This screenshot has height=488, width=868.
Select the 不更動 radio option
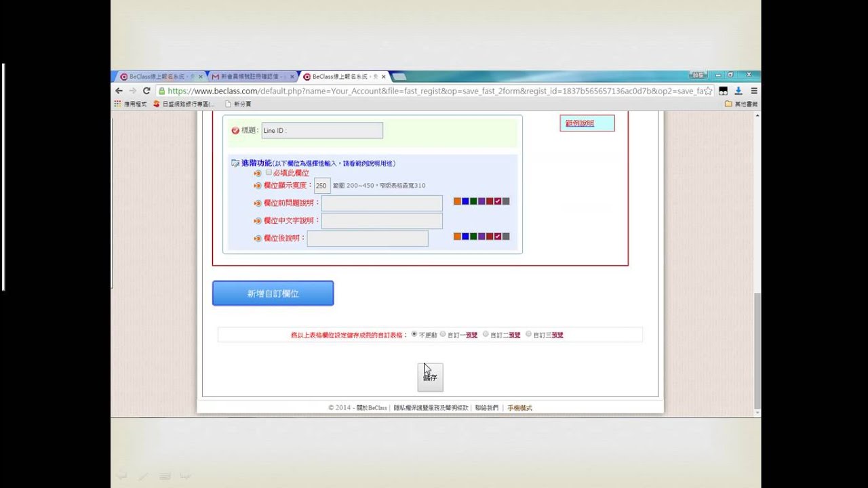click(414, 334)
